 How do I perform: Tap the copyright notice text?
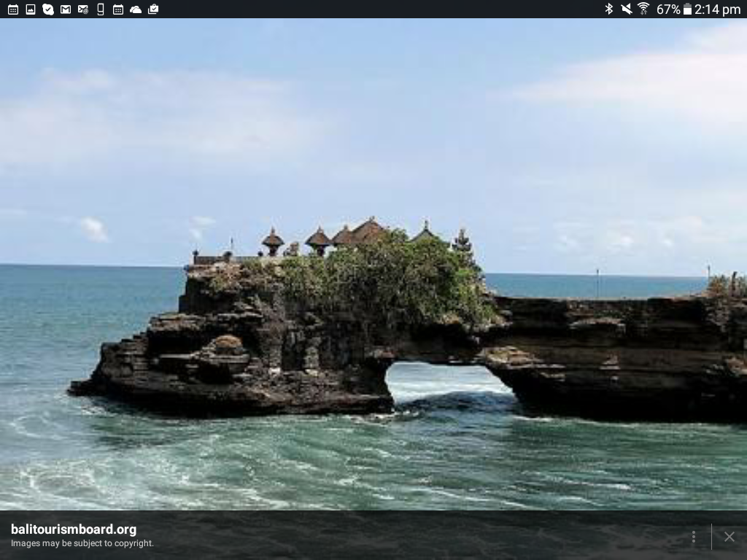click(x=82, y=543)
